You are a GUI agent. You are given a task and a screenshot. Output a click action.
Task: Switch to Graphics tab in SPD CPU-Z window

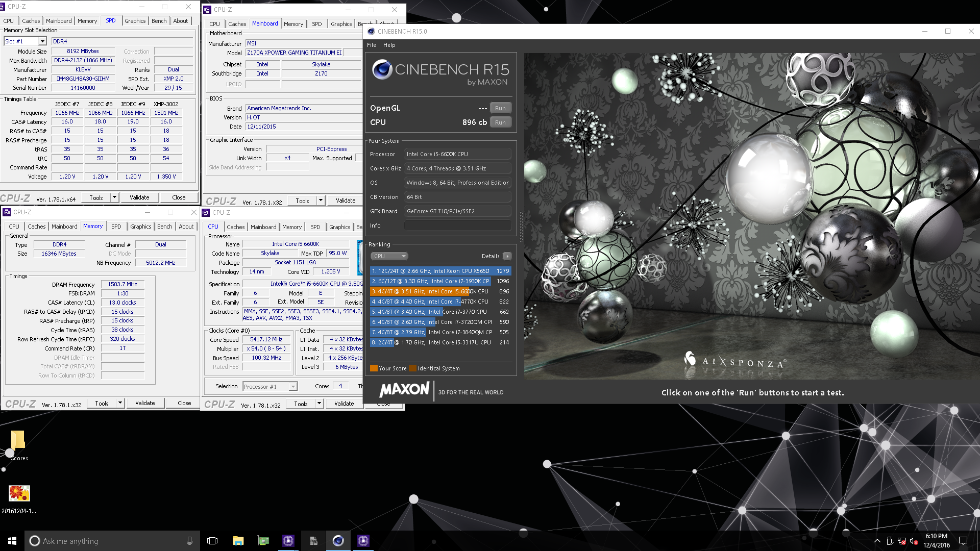click(x=135, y=21)
